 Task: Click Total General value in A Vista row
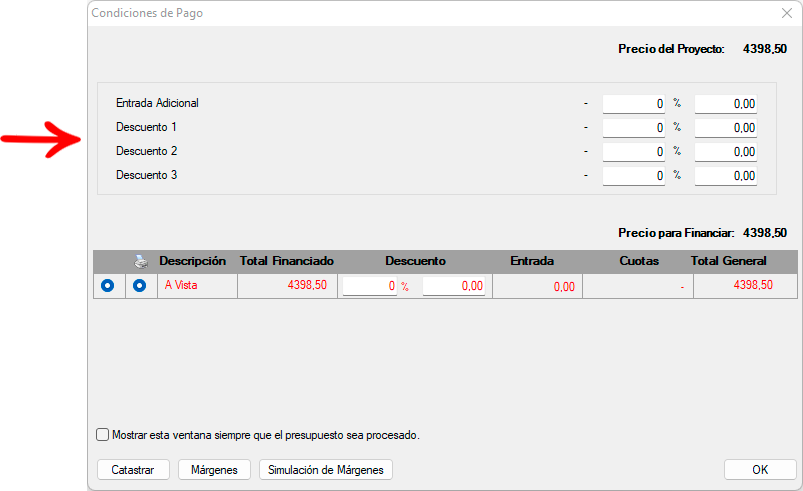pos(753,285)
